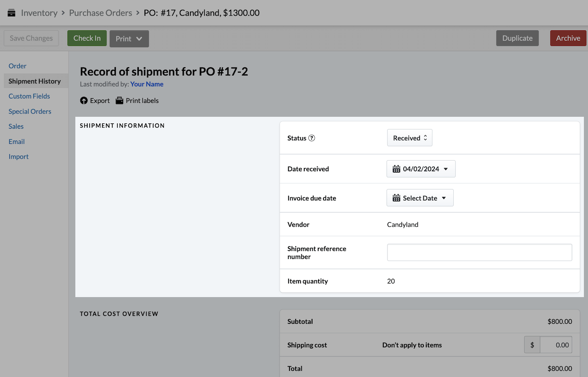Navigate to Purchase Orders breadcrumb
588x377 pixels.
coord(100,13)
